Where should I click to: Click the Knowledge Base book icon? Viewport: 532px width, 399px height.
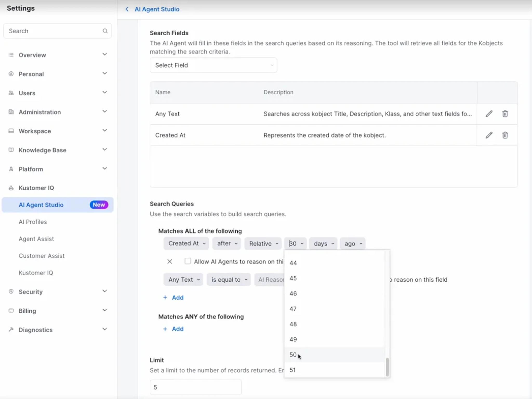[11, 150]
